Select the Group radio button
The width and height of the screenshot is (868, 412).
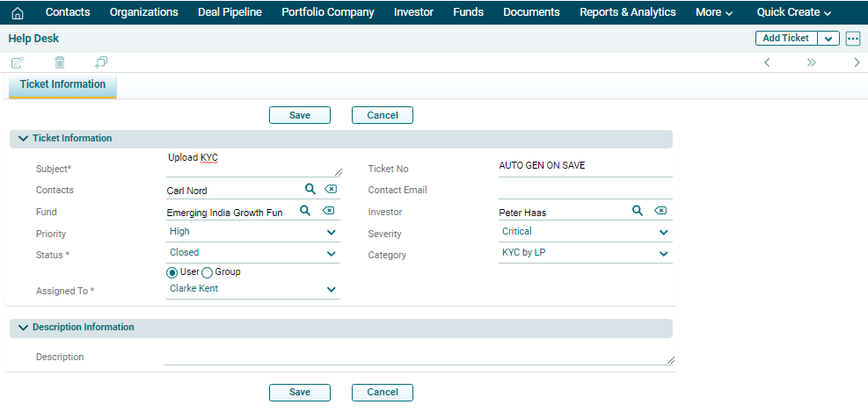[x=208, y=272]
